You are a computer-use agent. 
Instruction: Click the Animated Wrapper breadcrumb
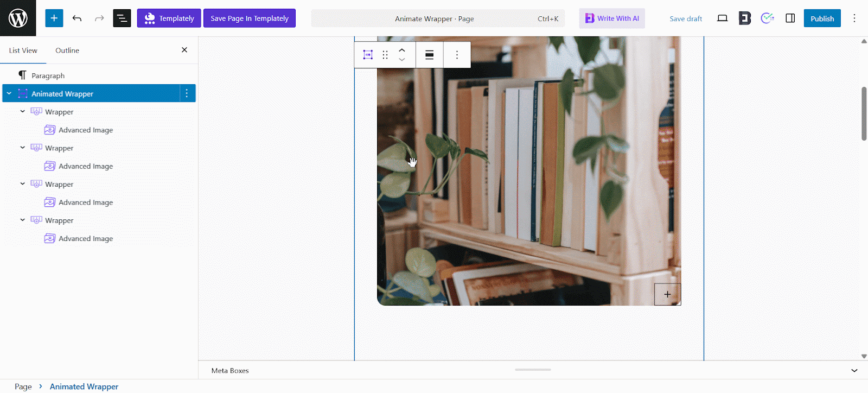click(84, 386)
